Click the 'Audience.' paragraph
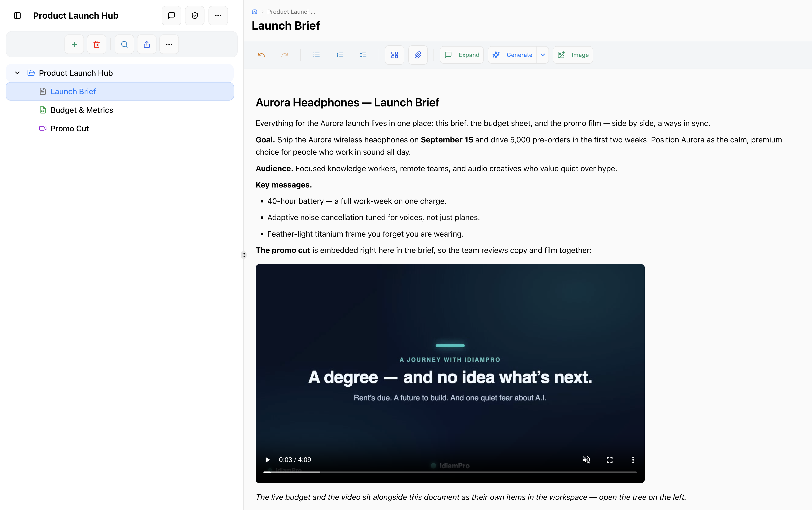Image resolution: width=812 pixels, height=510 pixels. 436,169
